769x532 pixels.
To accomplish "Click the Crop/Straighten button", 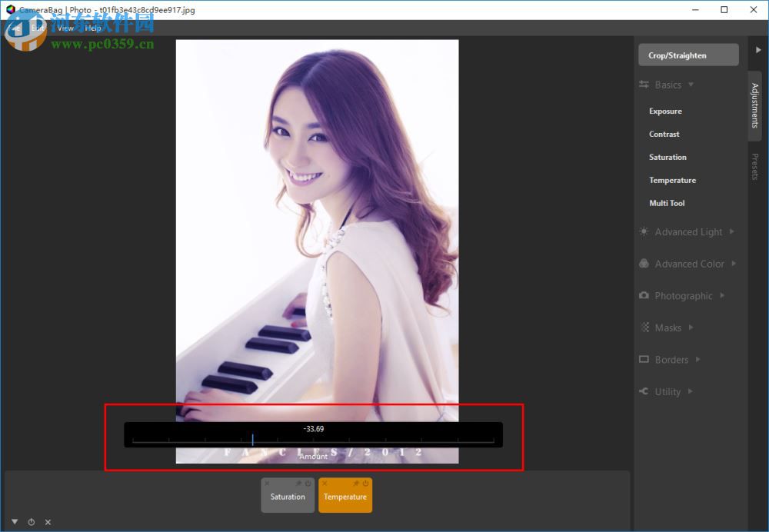I will click(688, 55).
